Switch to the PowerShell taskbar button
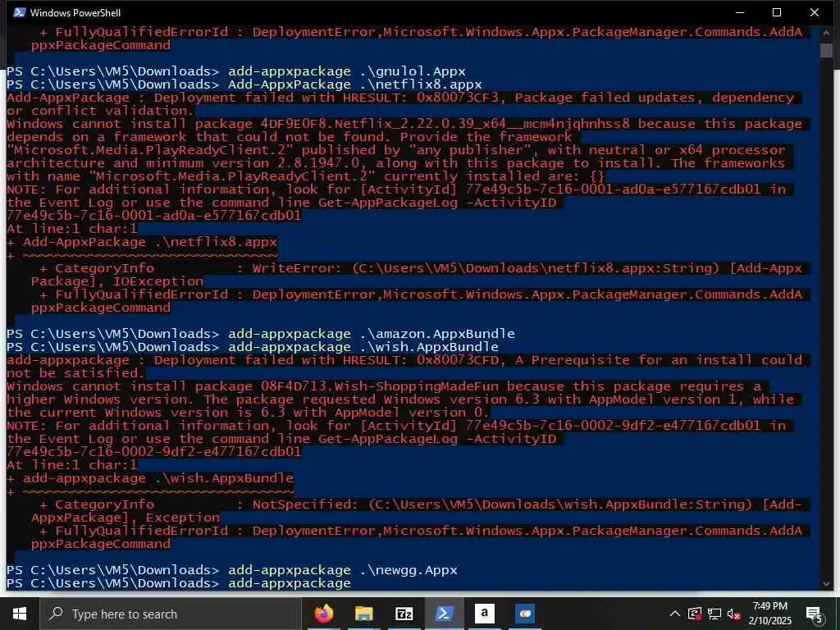The height and width of the screenshot is (630, 840). tap(444, 614)
